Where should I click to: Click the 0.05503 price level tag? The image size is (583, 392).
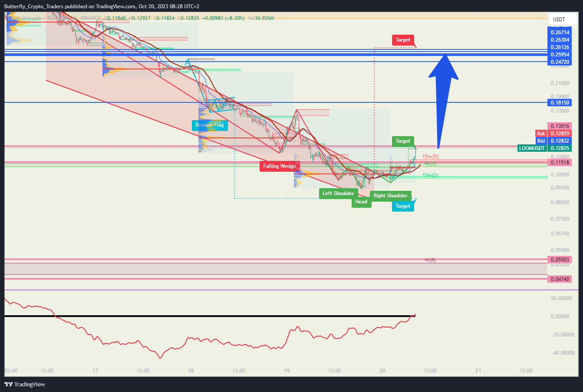tap(560, 259)
